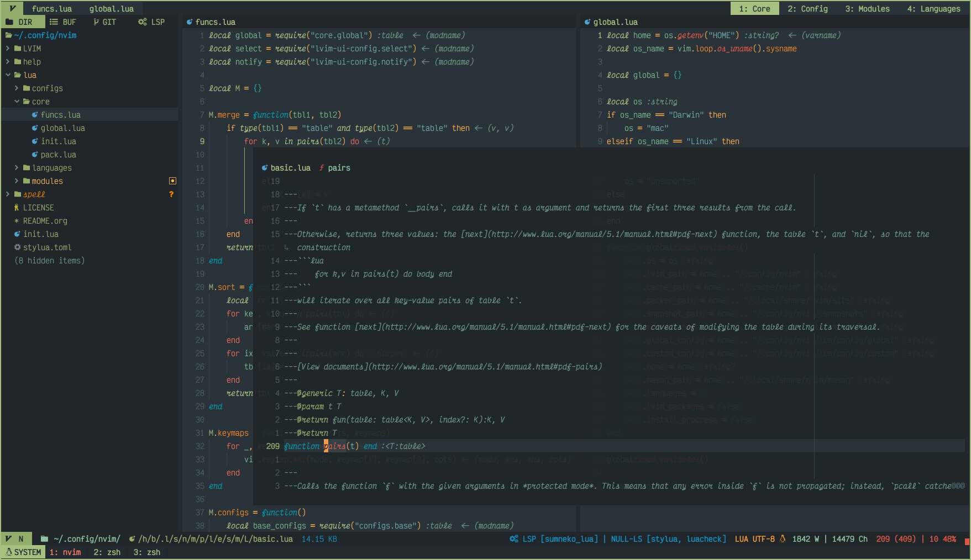Expand the LVIM folder chevron
The width and height of the screenshot is (971, 560).
tap(8, 49)
